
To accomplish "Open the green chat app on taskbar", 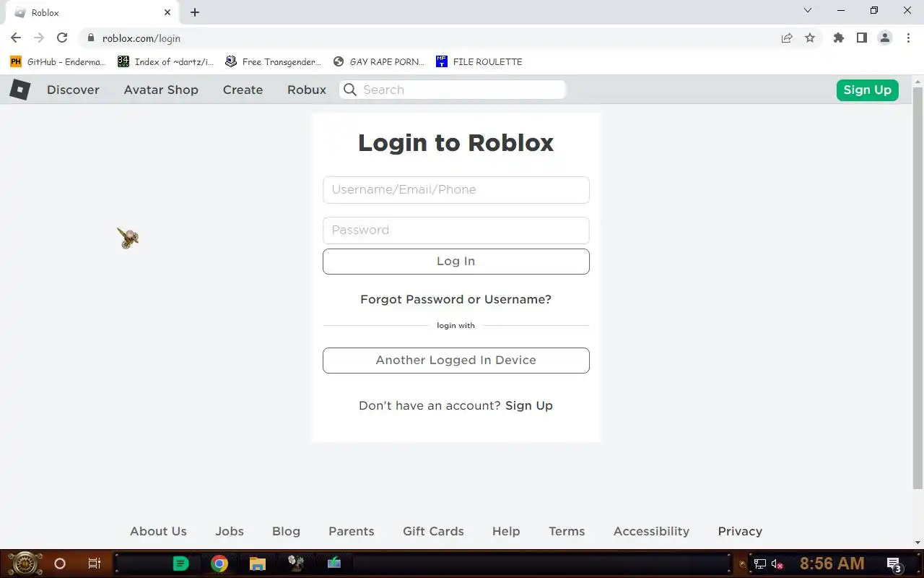I will tap(181, 564).
